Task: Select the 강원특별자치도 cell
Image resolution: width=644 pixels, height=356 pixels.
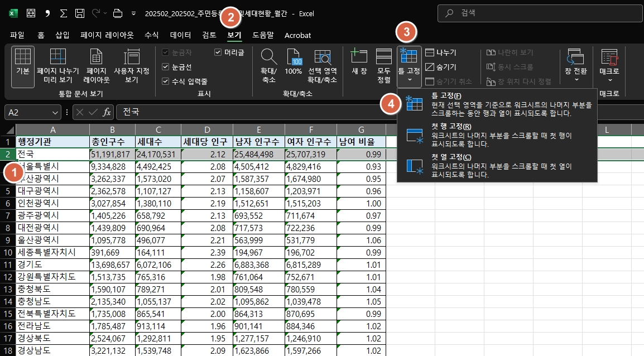Action: 52,277
